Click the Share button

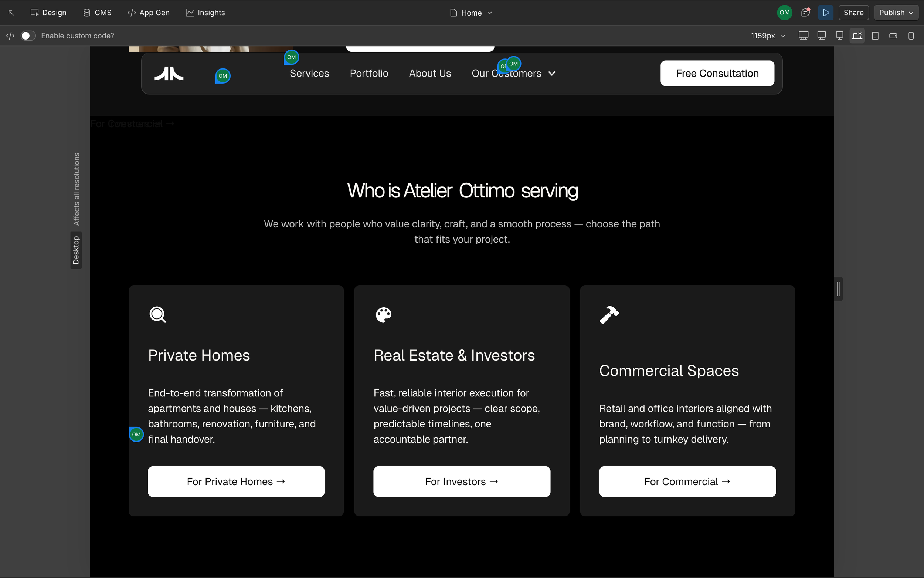(853, 13)
